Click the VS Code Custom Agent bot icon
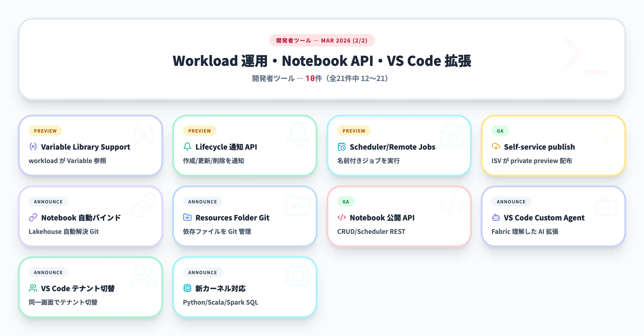644x336 pixels. (496, 217)
